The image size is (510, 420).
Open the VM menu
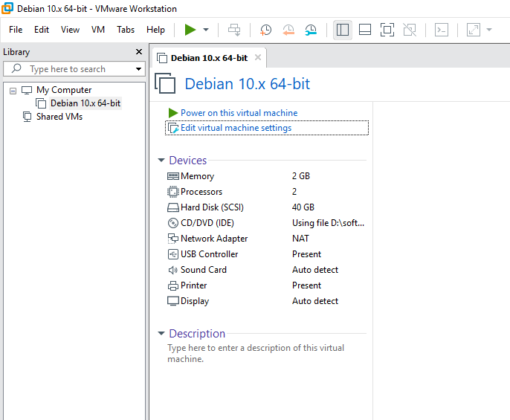point(98,30)
